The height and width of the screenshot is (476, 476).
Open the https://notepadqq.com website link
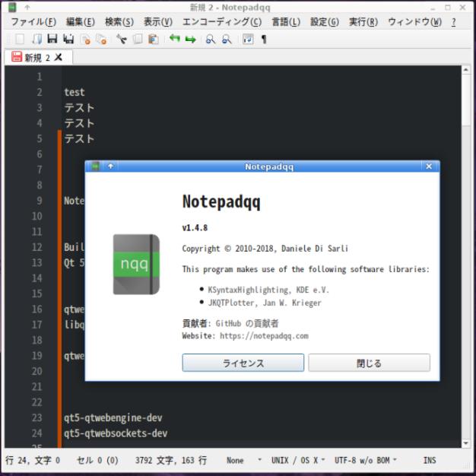click(x=264, y=336)
